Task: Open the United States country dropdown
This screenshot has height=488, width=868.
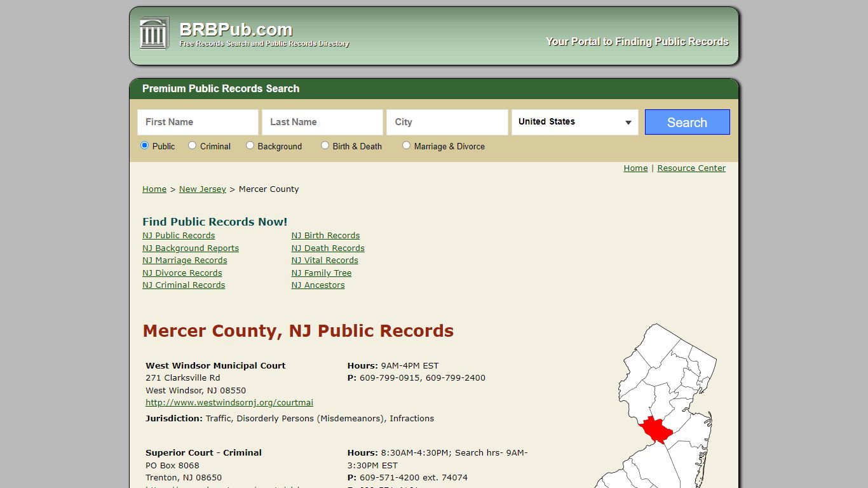Action: tap(575, 122)
